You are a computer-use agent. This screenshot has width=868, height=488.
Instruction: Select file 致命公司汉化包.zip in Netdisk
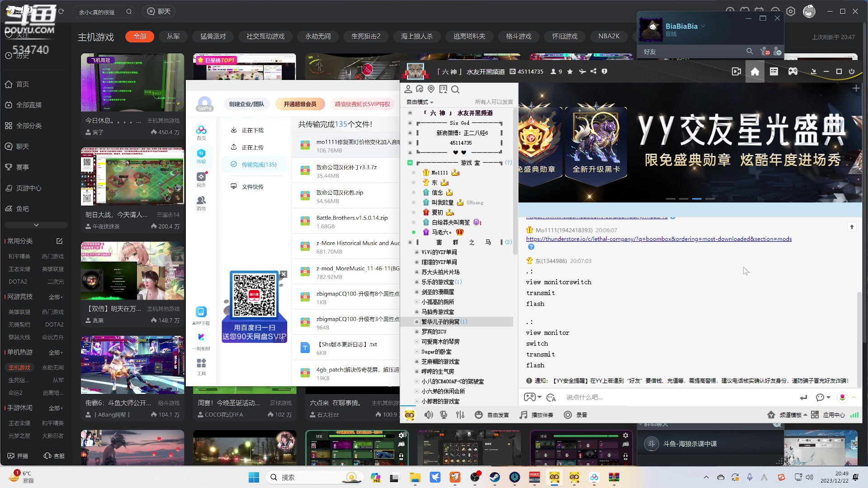[346, 196]
